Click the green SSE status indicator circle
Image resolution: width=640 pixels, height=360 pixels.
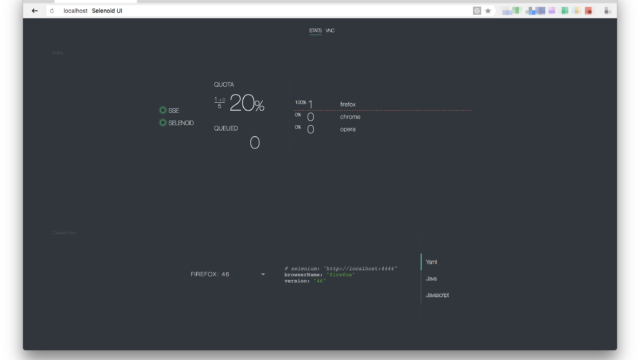163,110
